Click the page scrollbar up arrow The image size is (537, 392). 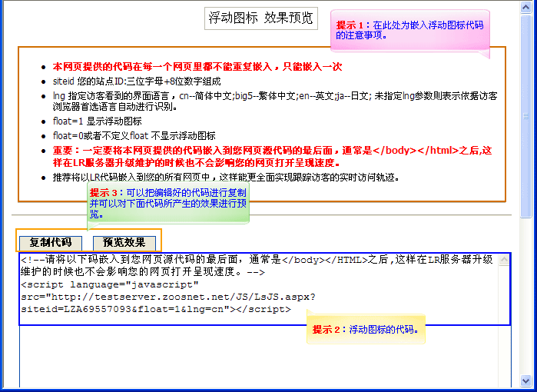525,8
